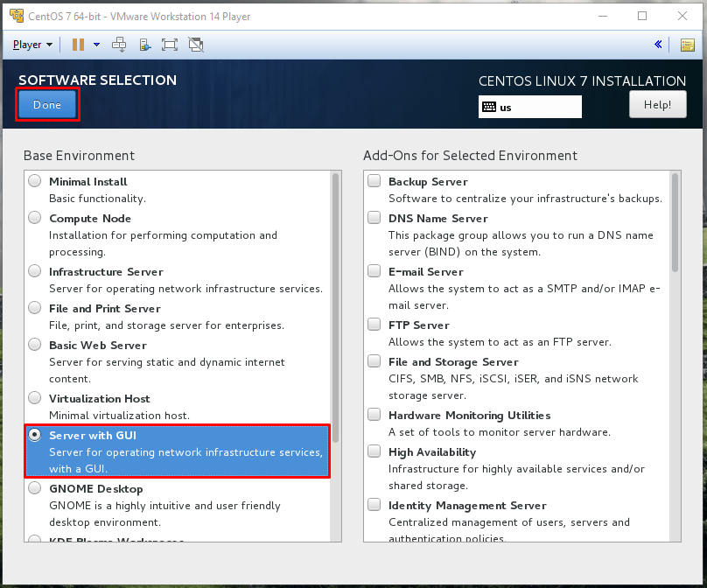This screenshot has height=588, width=707.
Task: Open the power options dropdown arrow
Action: [96, 45]
